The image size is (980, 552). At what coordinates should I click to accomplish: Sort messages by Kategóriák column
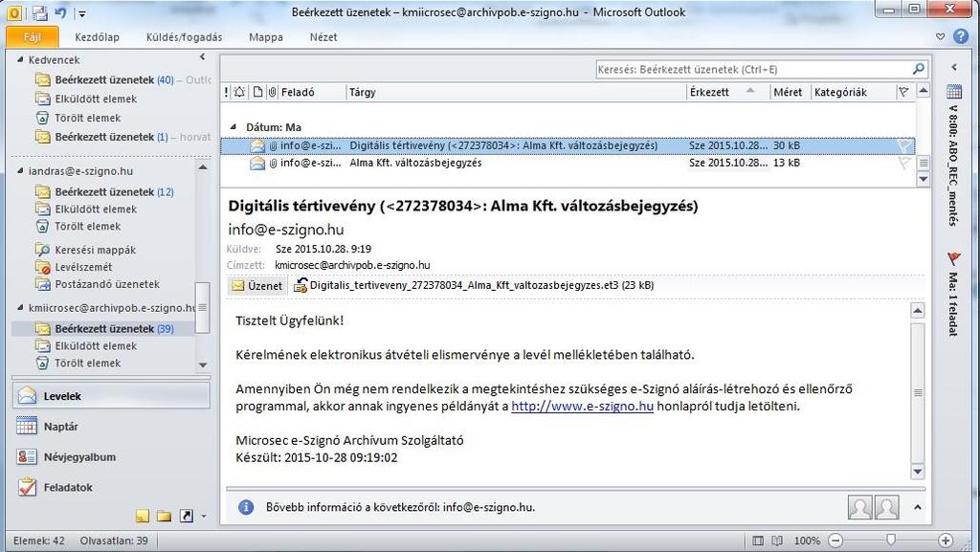coord(853,92)
